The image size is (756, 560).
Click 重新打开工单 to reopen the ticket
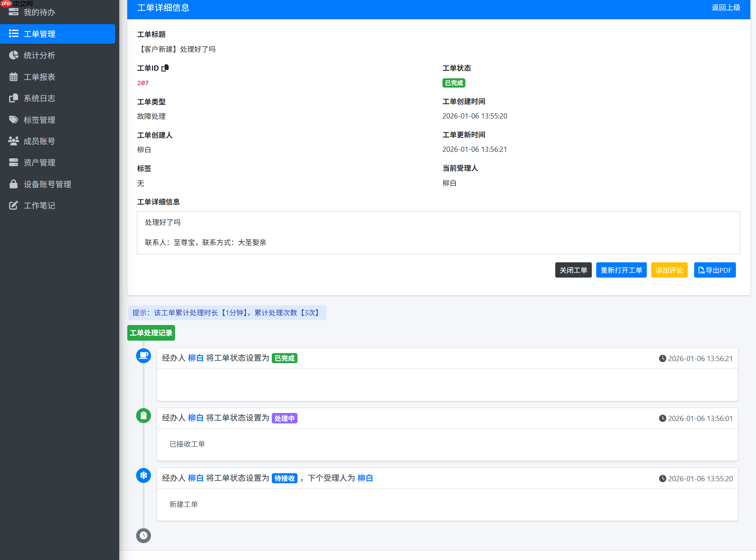pos(621,270)
